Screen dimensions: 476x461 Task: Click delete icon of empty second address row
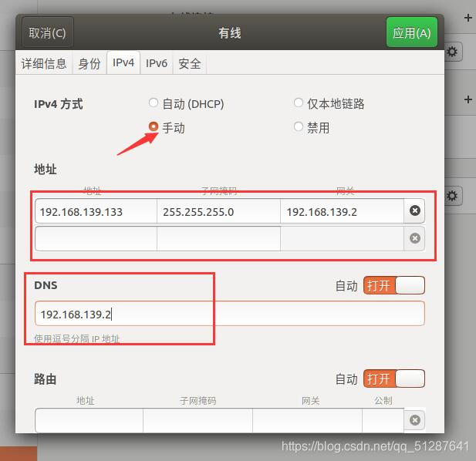(x=415, y=238)
